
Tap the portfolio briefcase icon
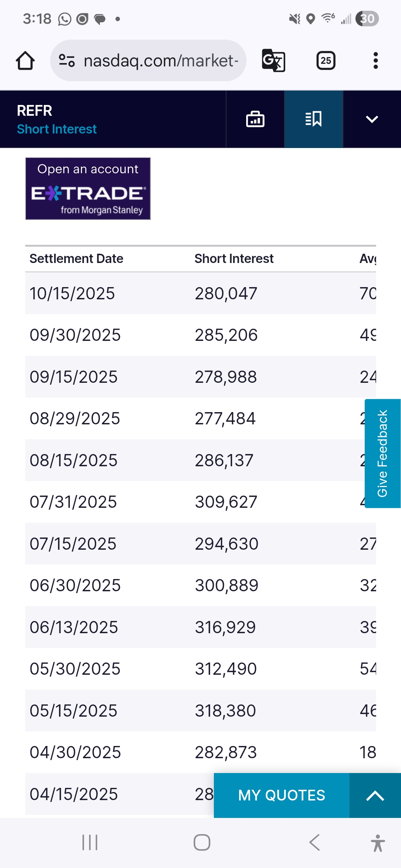[x=255, y=119]
